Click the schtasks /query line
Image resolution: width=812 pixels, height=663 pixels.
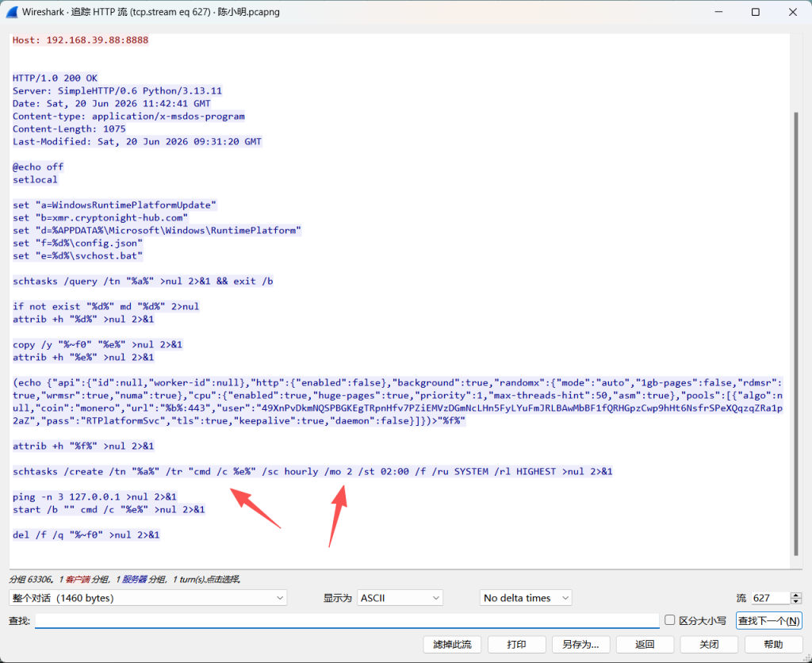pos(143,282)
